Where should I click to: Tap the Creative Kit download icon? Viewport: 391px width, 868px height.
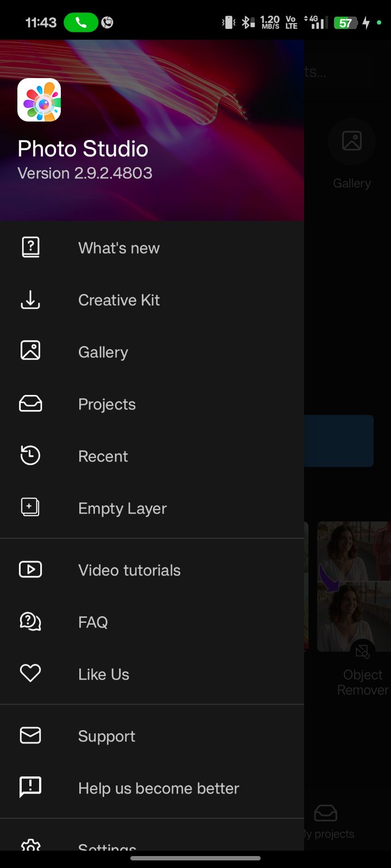tap(30, 299)
